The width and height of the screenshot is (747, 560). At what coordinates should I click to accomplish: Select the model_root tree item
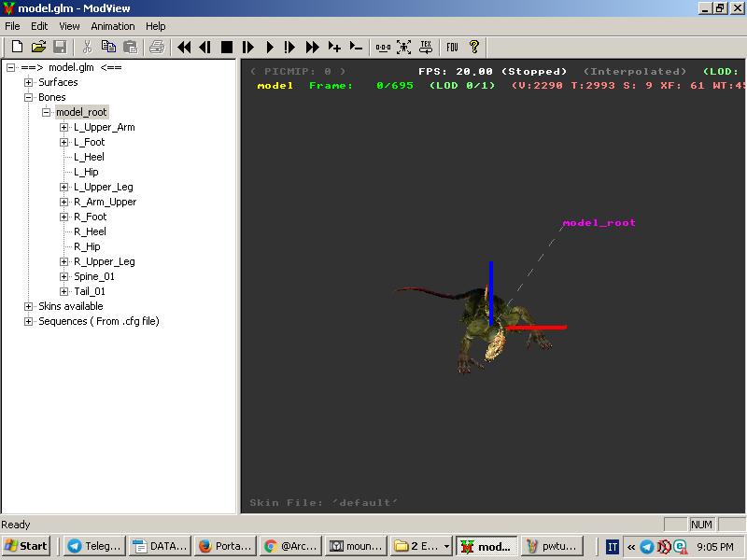coord(81,112)
